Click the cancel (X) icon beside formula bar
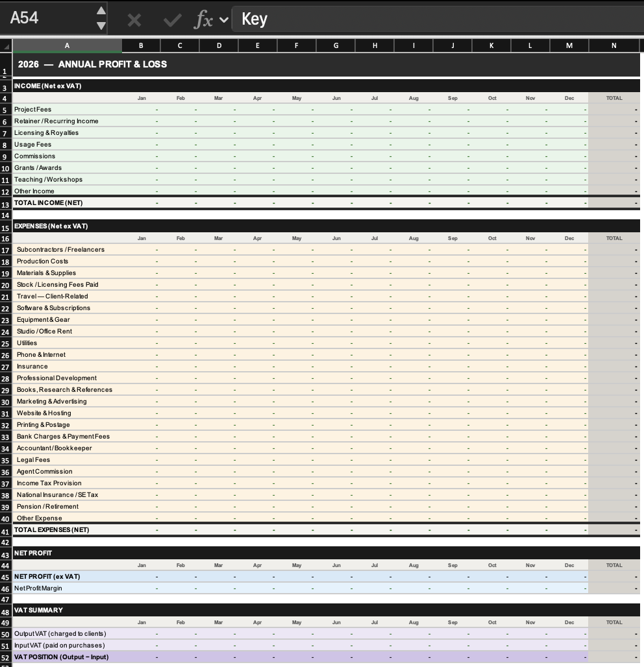644x667 pixels. tap(134, 19)
